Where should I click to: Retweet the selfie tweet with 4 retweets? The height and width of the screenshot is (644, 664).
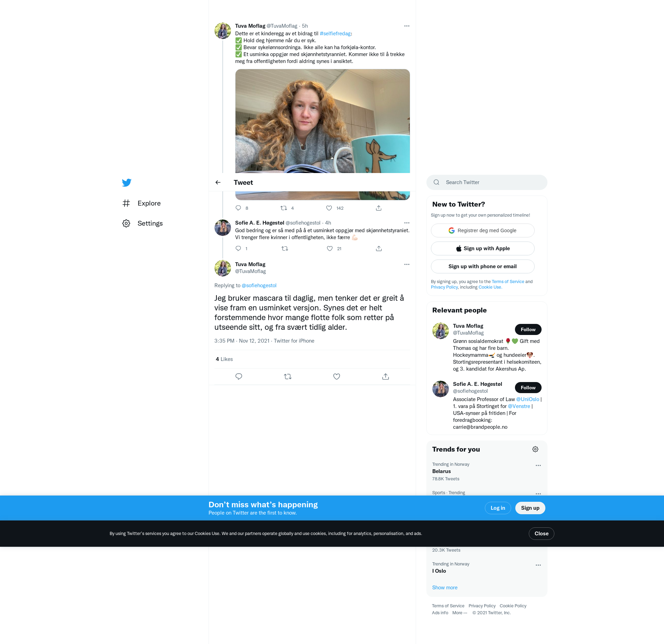point(284,208)
